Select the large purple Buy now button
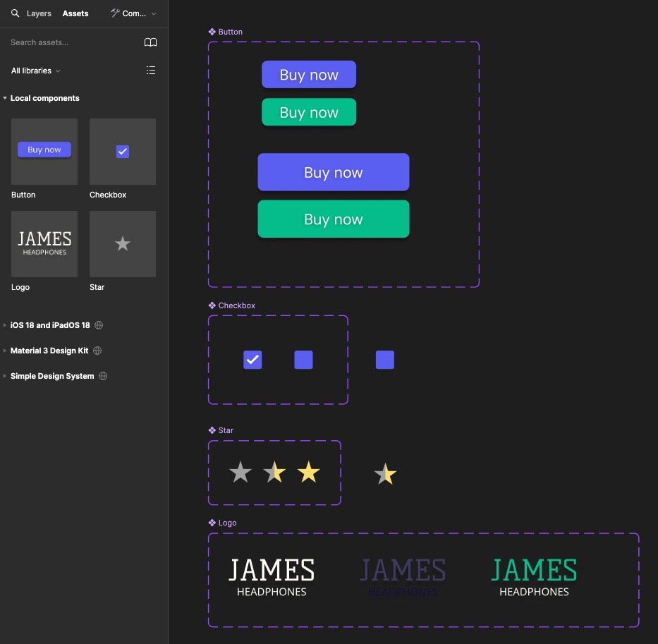This screenshot has width=658, height=644. pyautogui.click(x=334, y=172)
